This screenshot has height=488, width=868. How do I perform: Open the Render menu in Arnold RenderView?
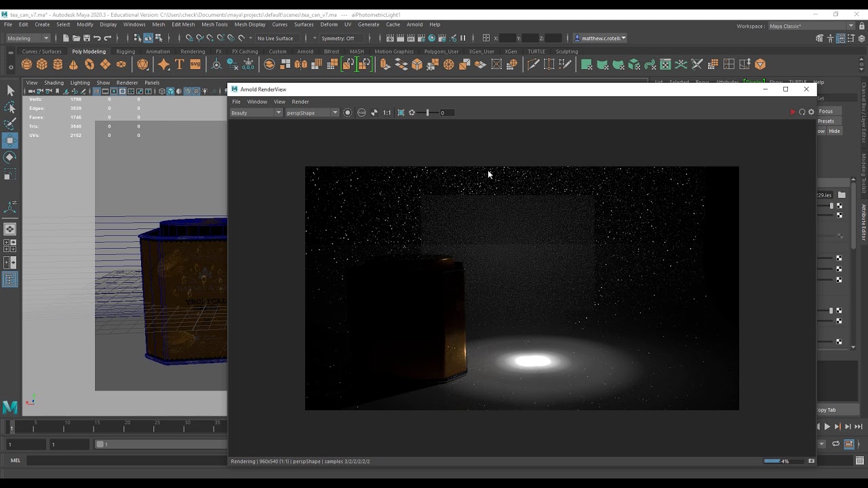click(300, 102)
